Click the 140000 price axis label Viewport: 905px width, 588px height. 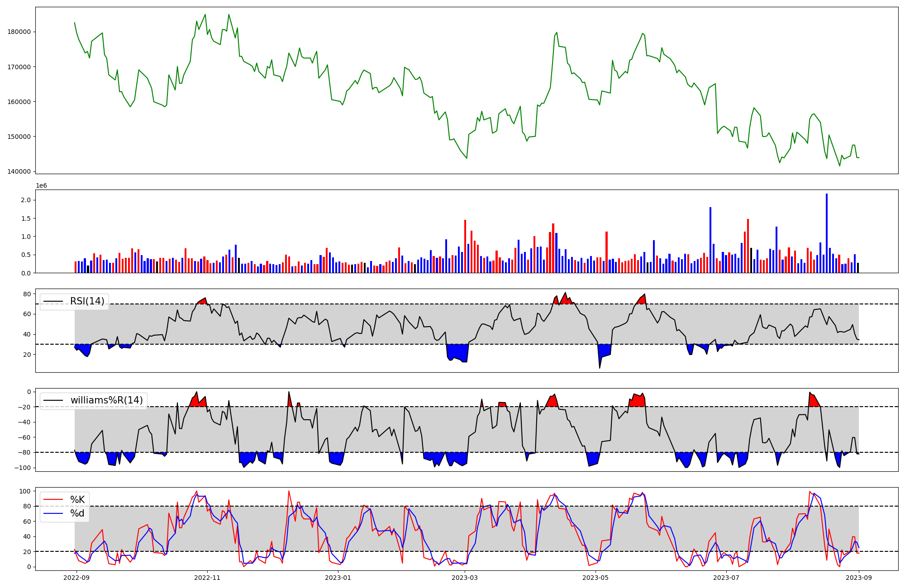pyautogui.click(x=19, y=171)
